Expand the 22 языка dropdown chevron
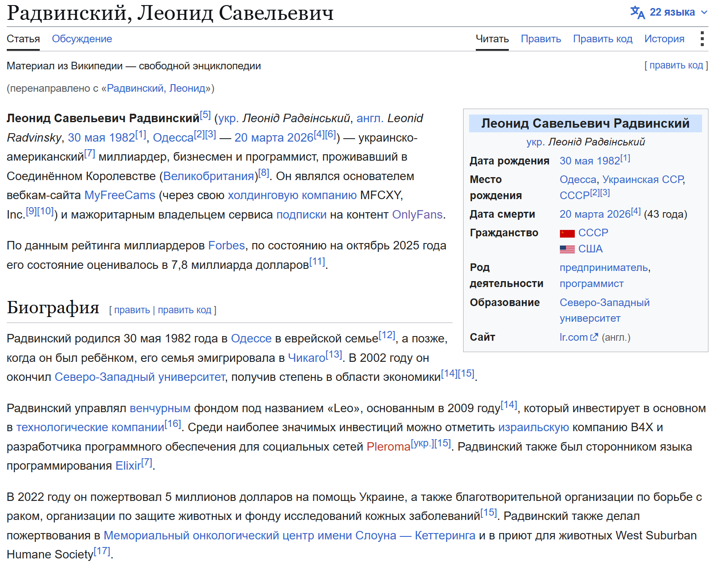This screenshot has height=588, width=719. tap(704, 12)
